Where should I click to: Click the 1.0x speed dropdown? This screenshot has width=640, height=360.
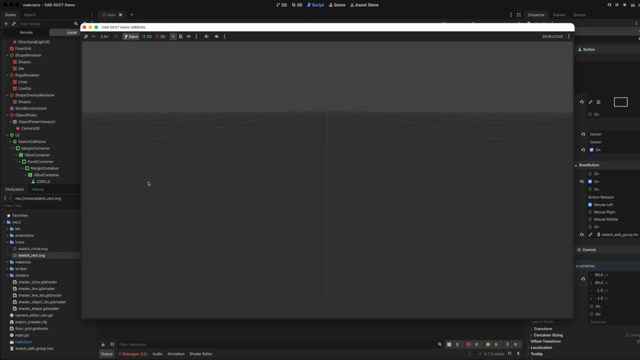(104, 37)
